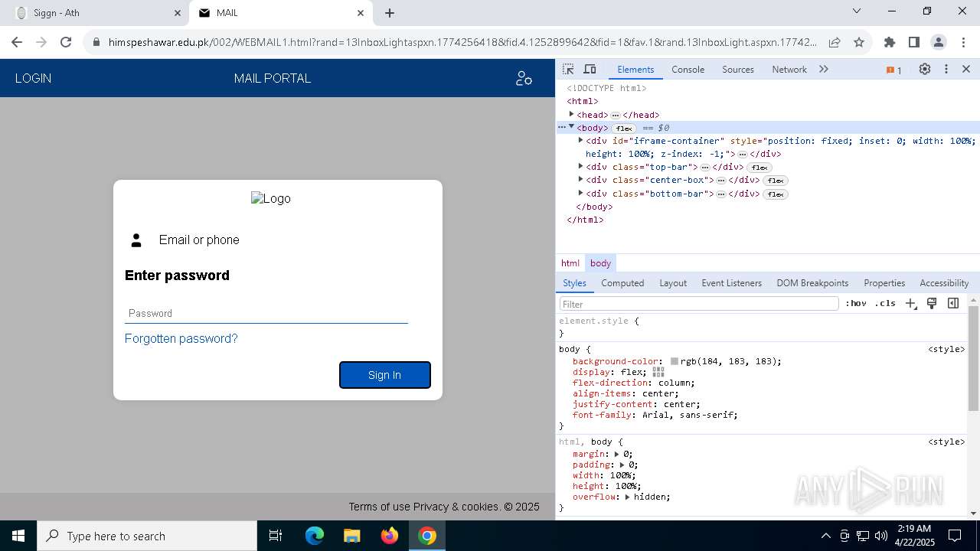
Task: Toggle :hov element state panel
Action: point(856,303)
